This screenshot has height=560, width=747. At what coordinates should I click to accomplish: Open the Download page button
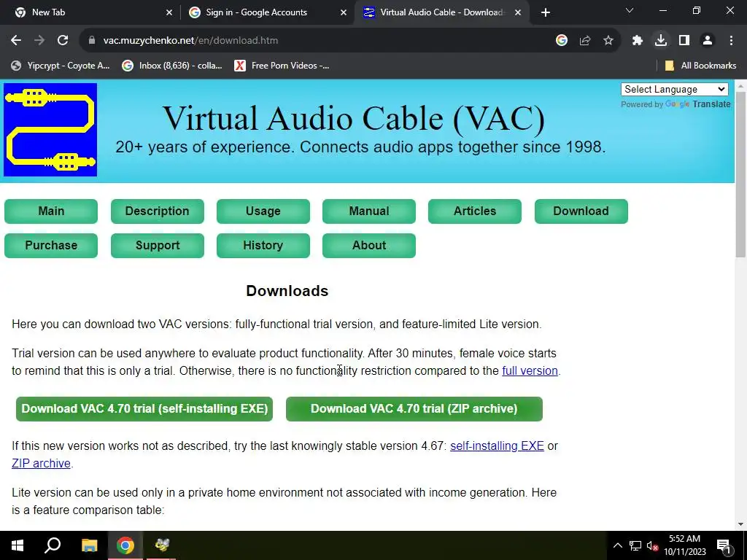click(581, 211)
